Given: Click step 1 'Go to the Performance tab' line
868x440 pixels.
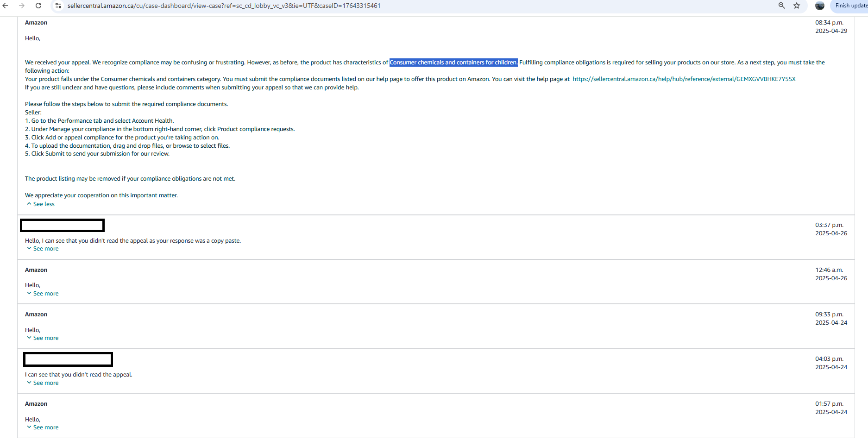Looking at the screenshot, I should pyautogui.click(x=100, y=121).
